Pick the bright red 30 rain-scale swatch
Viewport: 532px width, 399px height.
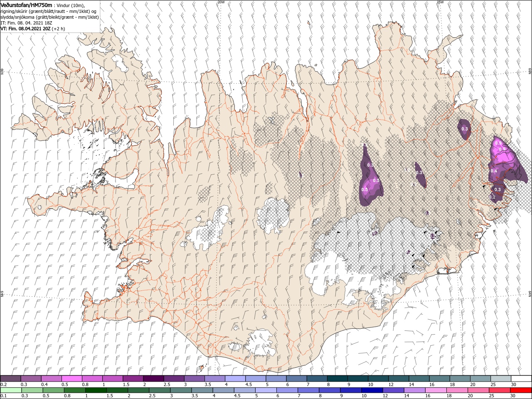coord(521,391)
